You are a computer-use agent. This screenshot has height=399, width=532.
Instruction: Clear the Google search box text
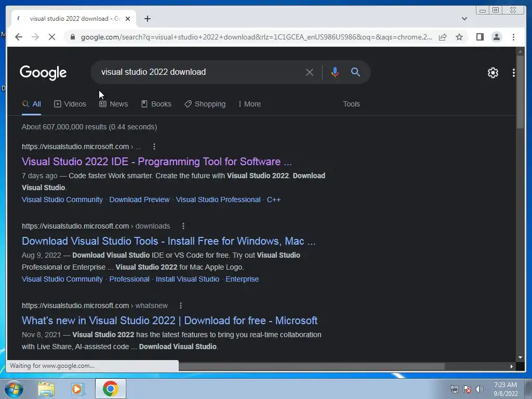point(309,72)
